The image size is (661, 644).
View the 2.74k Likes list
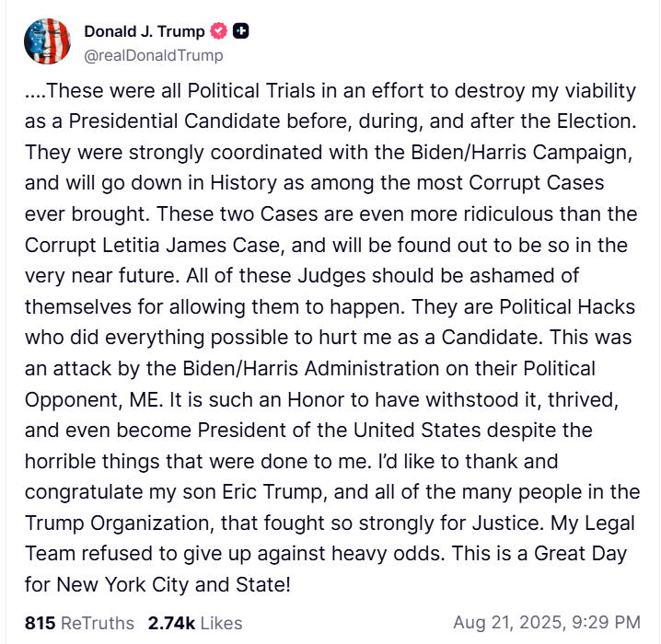pos(195,623)
